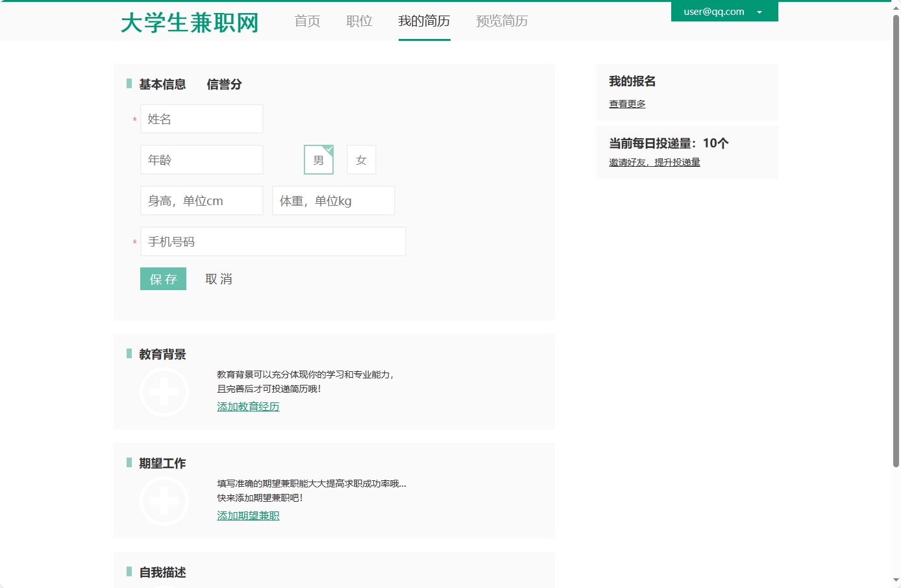Click the 添加期望兼职 link
Image resolution: width=901 pixels, height=588 pixels.
(x=248, y=515)
